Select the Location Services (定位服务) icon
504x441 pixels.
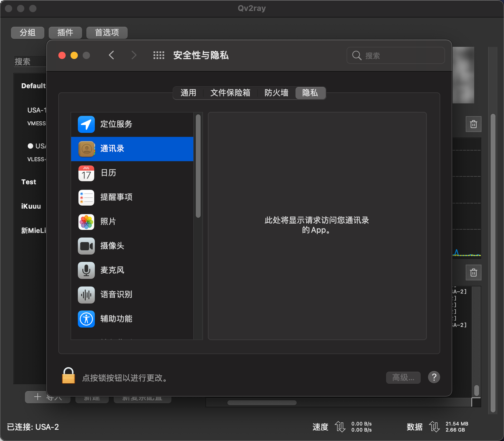point(86,124)
